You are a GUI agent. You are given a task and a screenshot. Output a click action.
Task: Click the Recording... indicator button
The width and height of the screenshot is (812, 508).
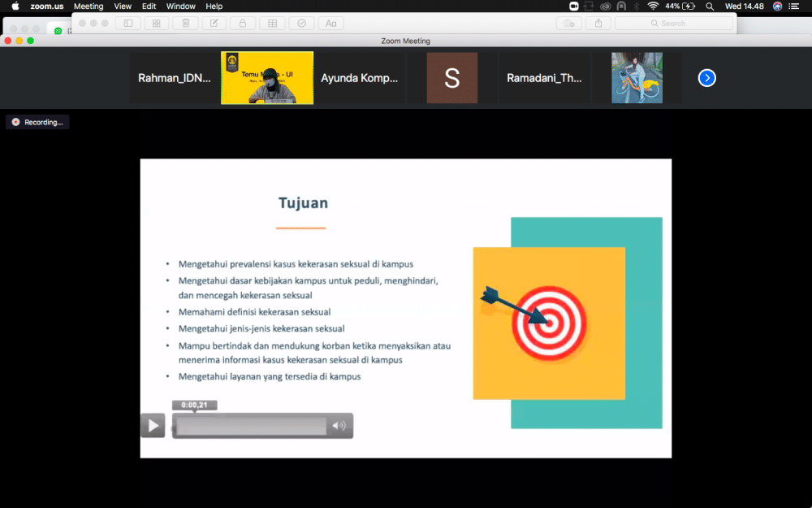(x=37, y=122)
